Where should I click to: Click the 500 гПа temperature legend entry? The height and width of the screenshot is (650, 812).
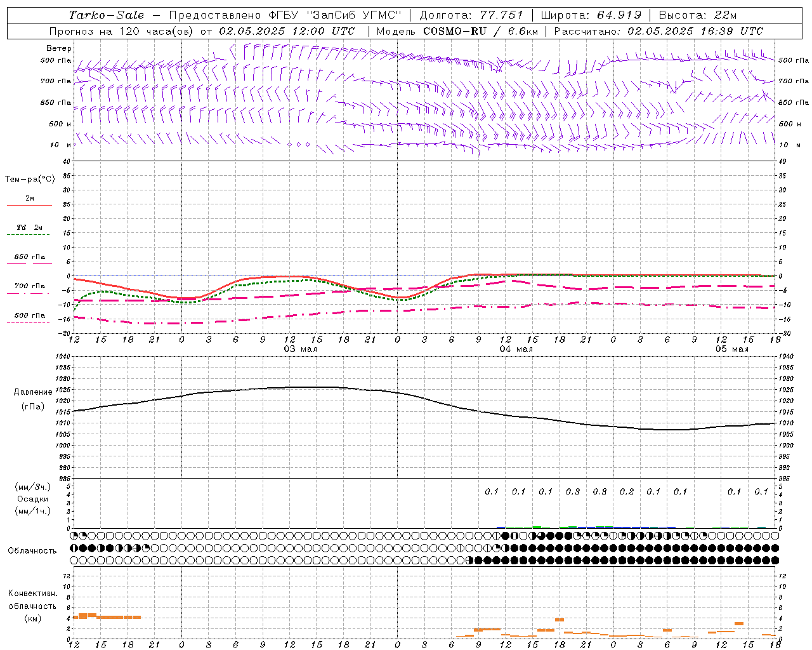[x=29, y=315]
